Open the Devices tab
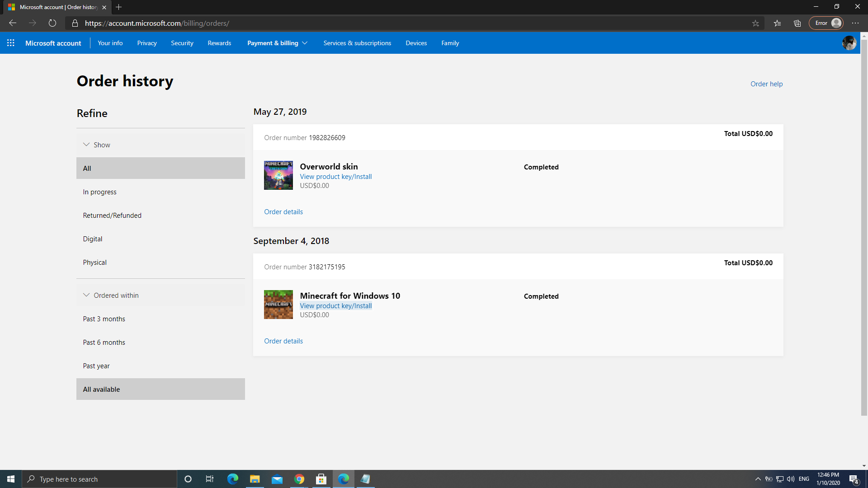This screenshot has height=488, width=868. click(416, 43)
